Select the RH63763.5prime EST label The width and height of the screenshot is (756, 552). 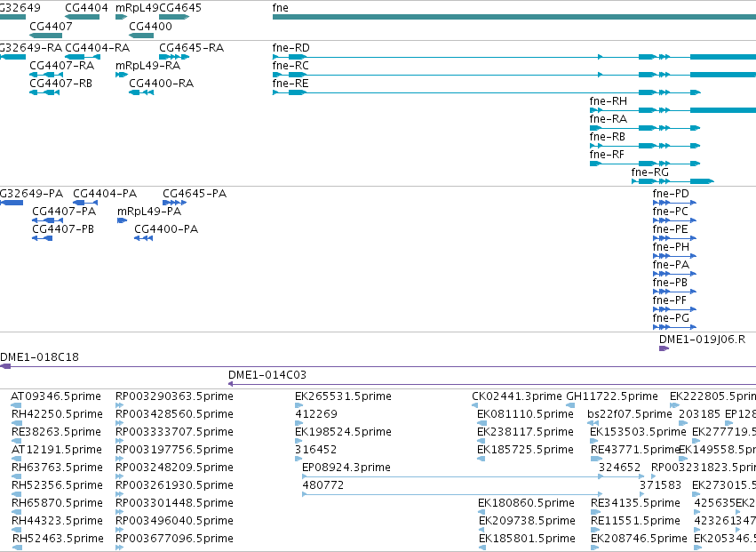coord(58,468)
